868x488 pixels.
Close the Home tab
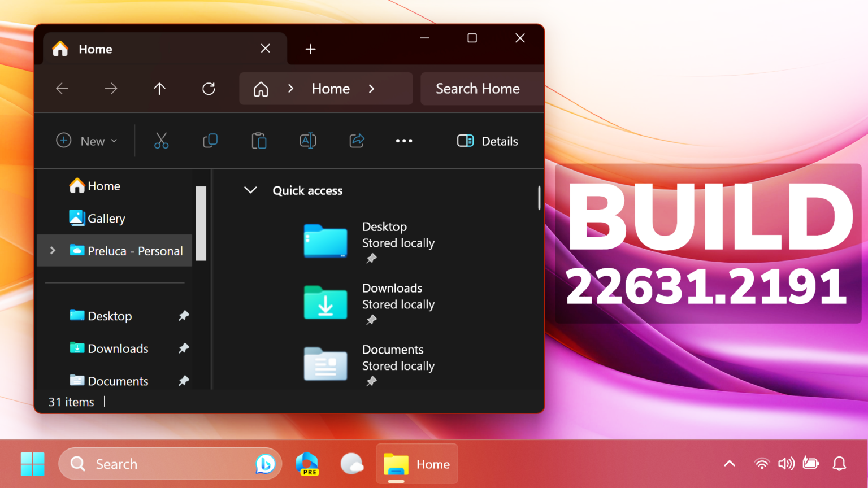pos(265,49)
